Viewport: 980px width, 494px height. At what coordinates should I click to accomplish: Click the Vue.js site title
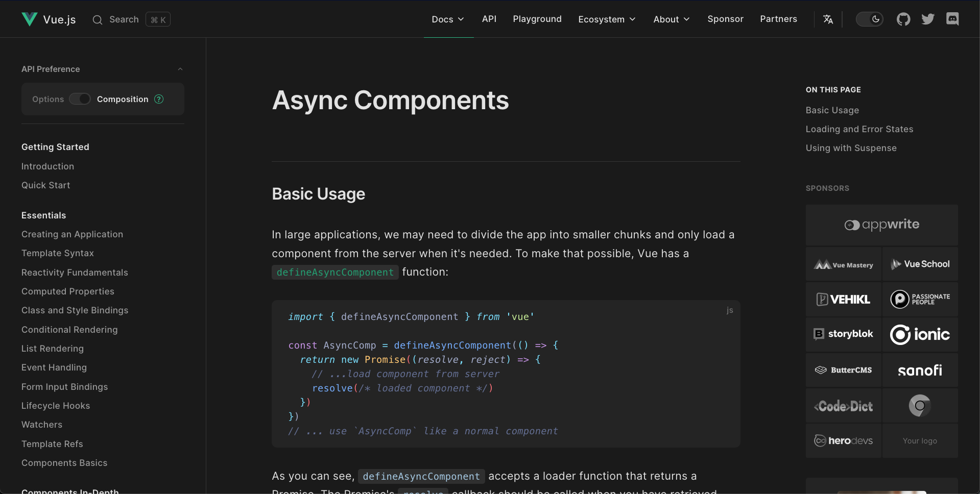point(60,20)
